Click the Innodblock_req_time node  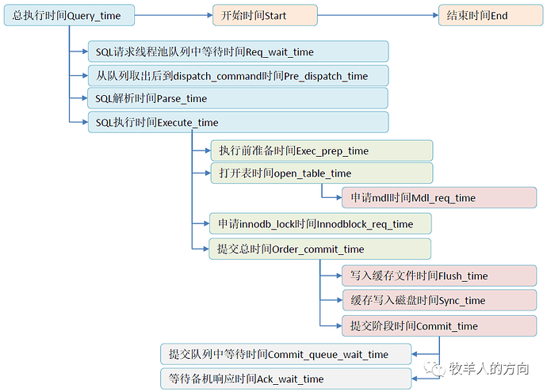click(321, 223)
